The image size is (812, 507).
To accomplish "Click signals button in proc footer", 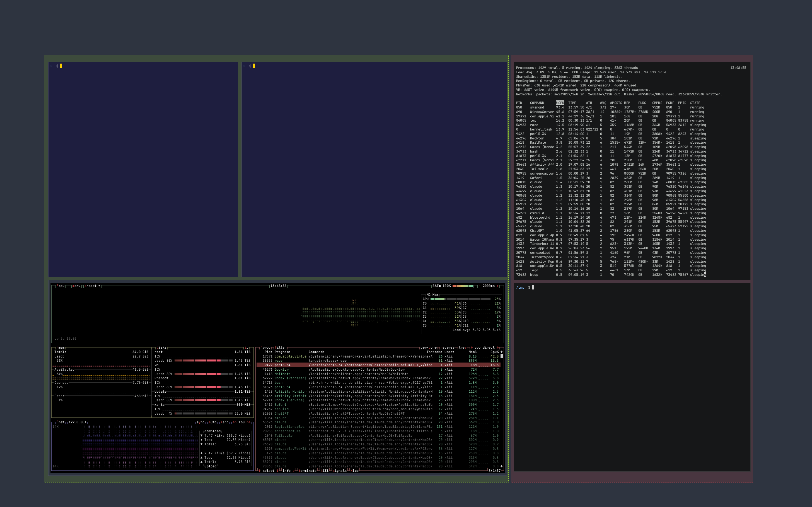I will (340, 471).
